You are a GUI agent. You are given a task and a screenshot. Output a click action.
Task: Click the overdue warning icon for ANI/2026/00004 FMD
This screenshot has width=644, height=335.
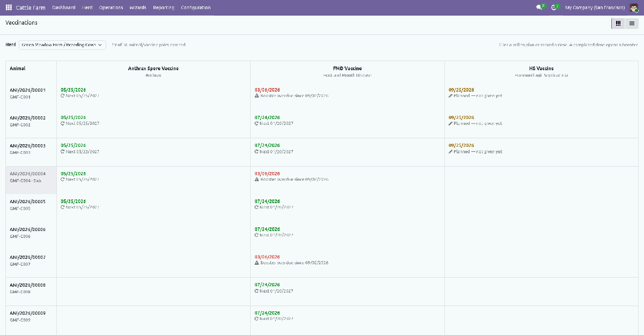tap(257, 180)
